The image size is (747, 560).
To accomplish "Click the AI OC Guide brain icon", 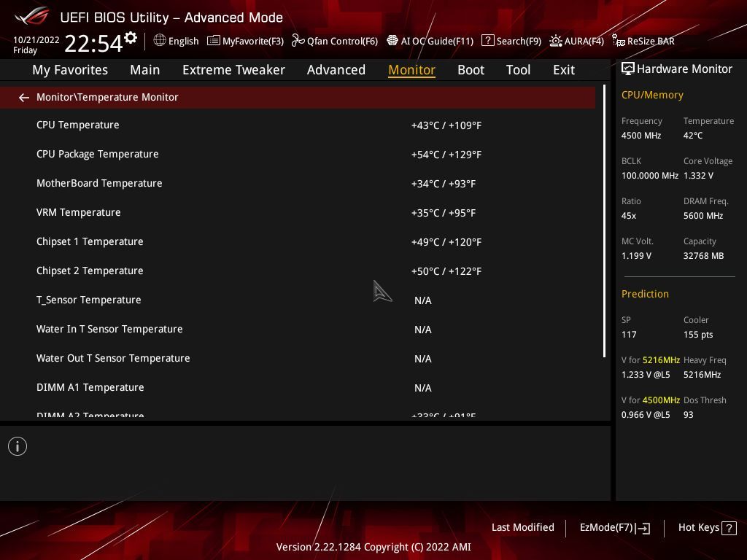I will [x=392, y=41].
